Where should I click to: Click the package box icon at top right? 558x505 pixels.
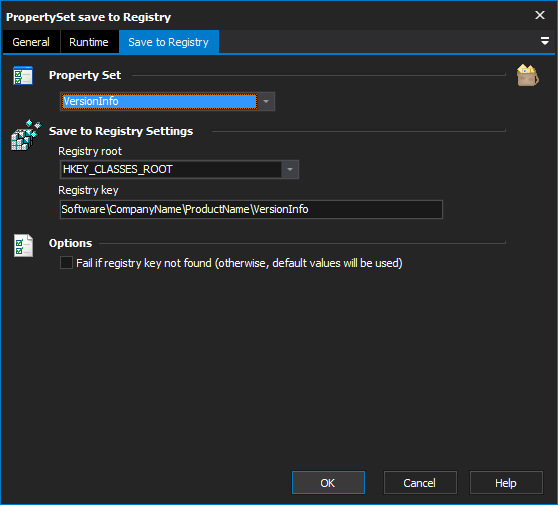click(528, 75)
